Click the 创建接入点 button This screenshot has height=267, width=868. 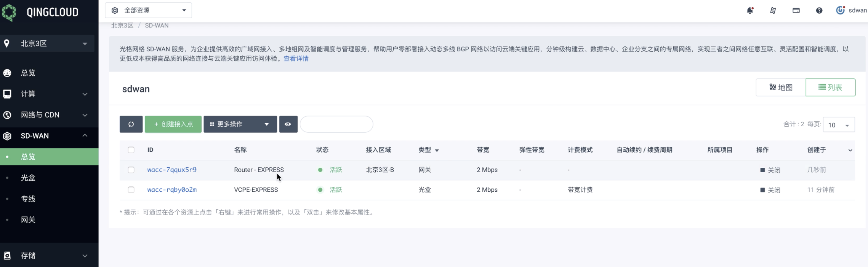[x=173, y=124]
